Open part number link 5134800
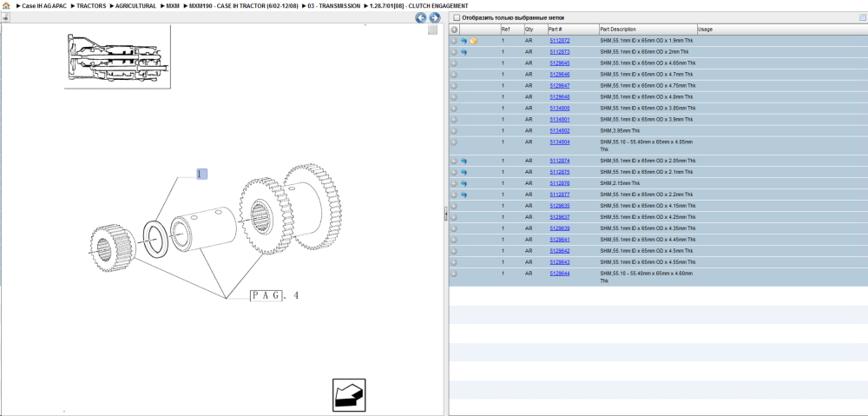The width and height of the screenshot is (868, 416). (x=560, y=108)
